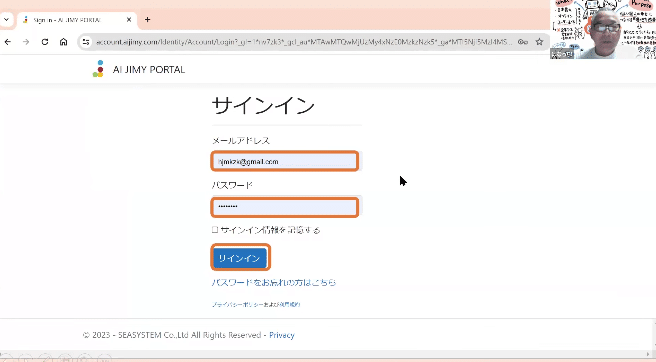Focus the browser address bar URL
The height and width of the screenshot is (362, 656).
(x=303, y=42)
